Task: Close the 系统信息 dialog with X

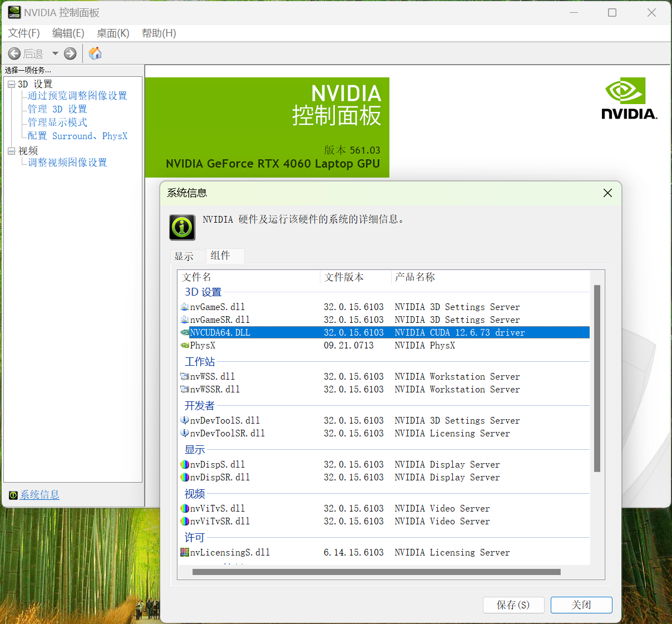Action: tap(607, 193)
